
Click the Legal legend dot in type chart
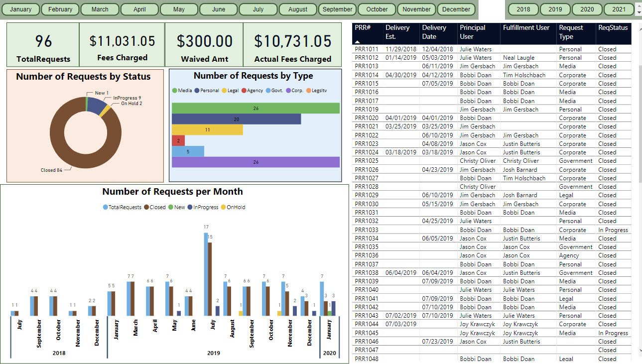[224, 91]
